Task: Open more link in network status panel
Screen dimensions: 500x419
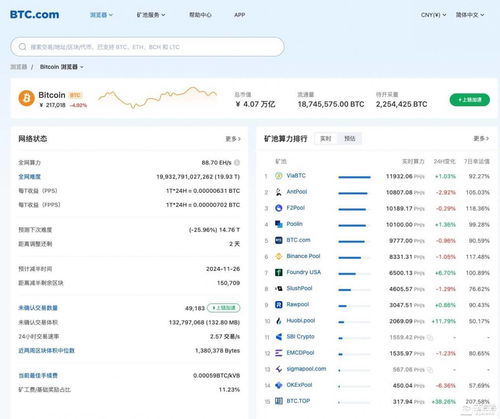Action: [x=233, y=139]
